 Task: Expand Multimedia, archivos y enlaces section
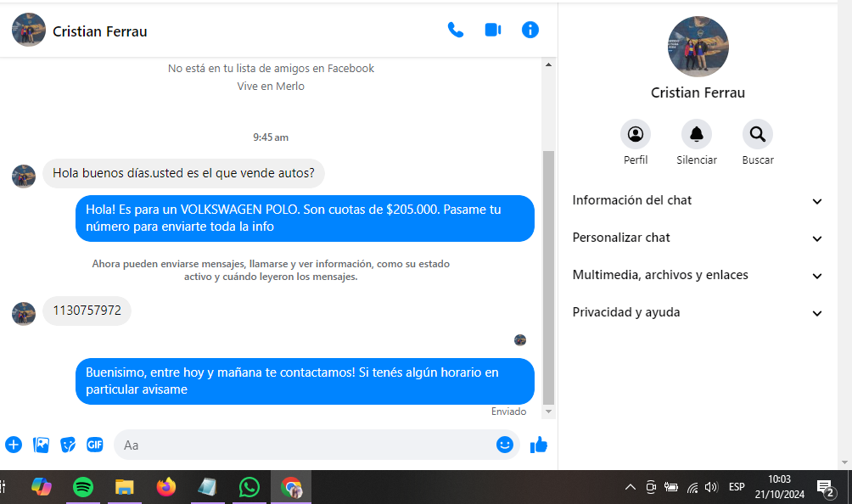(x=698, y=276)
